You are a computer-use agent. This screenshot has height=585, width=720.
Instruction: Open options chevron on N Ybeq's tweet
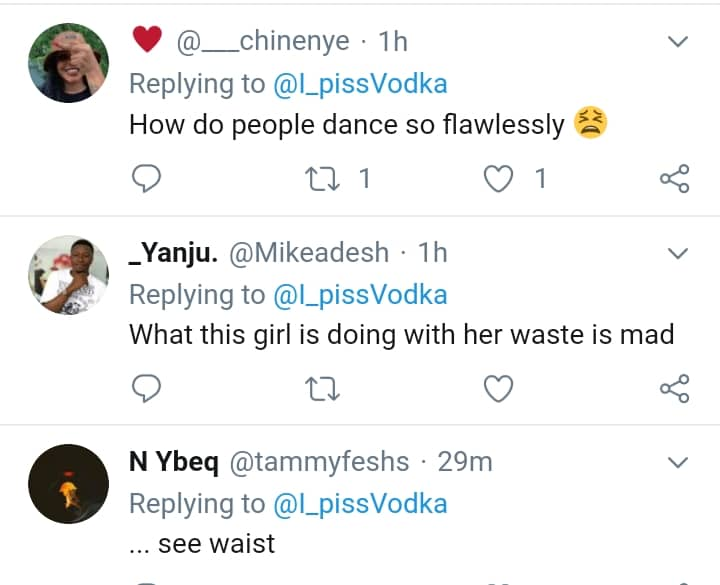[x=678, y=462]
